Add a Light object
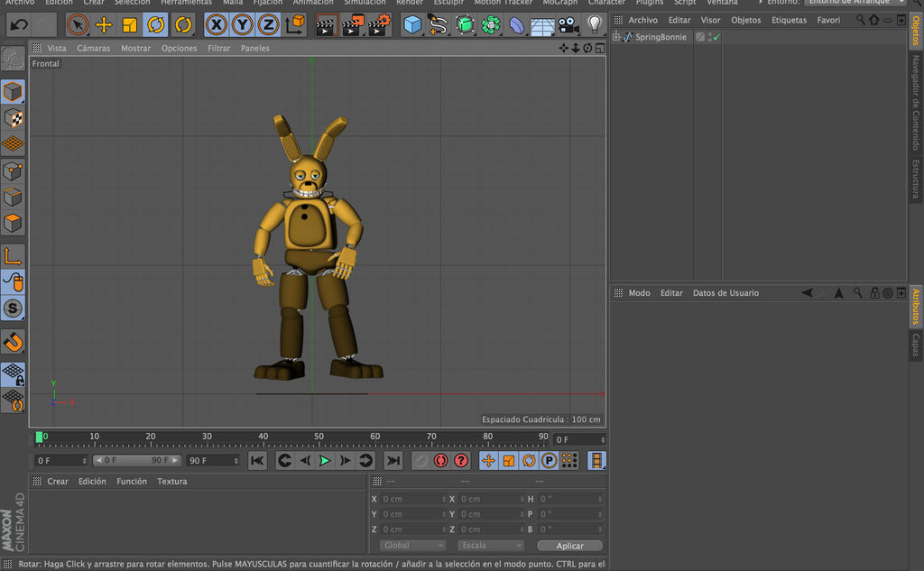924x571 pixels. tap(594, 24)
